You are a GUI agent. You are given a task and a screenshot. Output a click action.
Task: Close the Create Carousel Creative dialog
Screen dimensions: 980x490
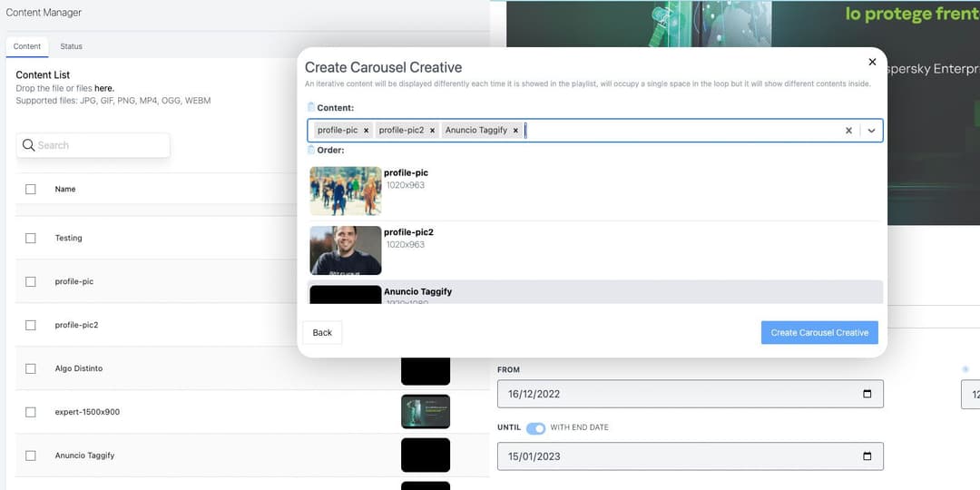(872, 62)
